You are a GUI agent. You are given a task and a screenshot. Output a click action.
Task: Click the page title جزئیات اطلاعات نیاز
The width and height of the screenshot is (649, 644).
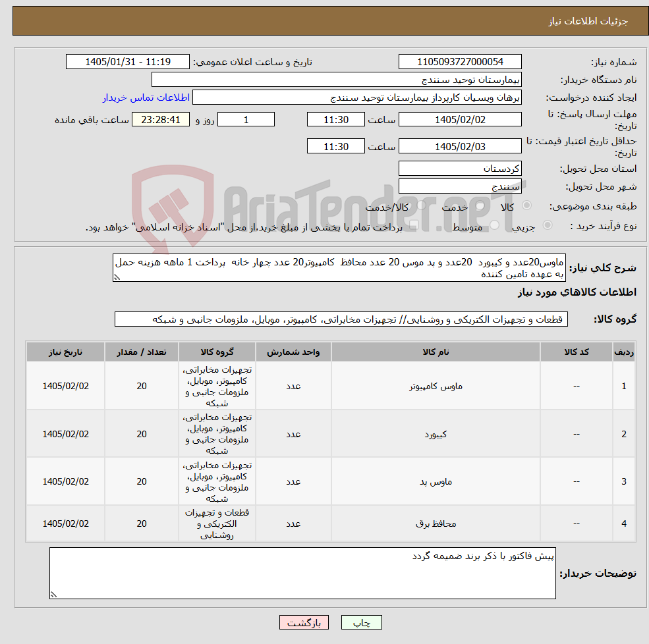(588, 21)
